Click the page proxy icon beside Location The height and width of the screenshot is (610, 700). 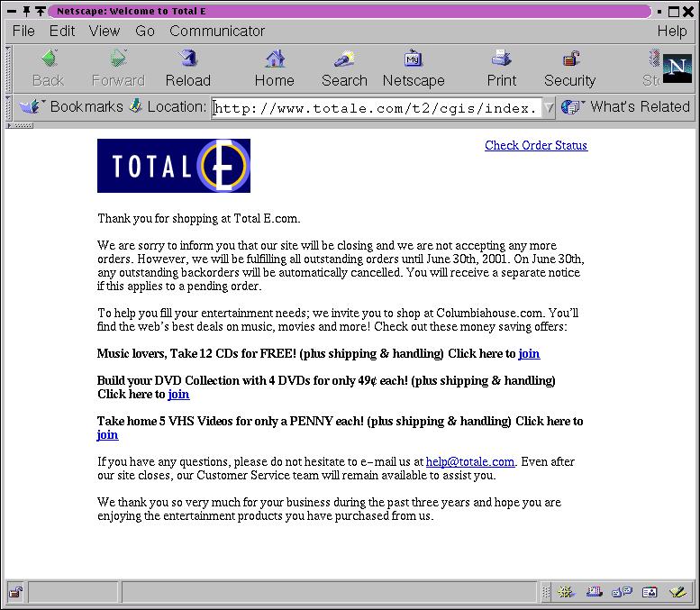[136, 106]
